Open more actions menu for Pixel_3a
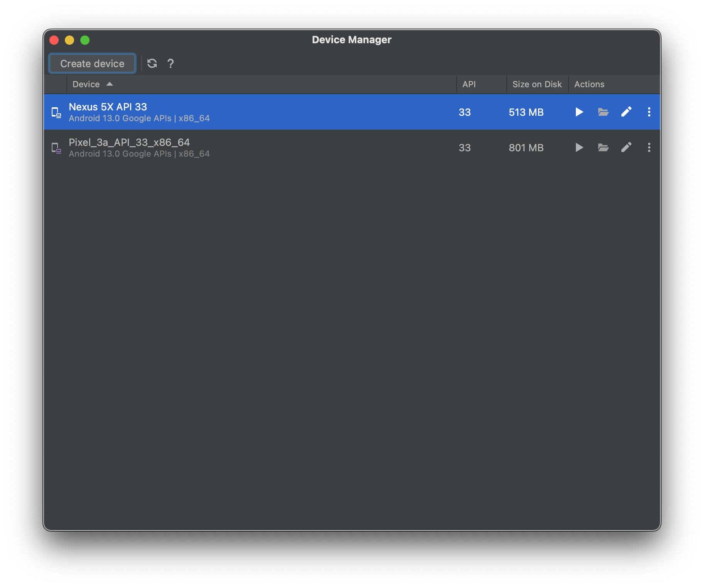704x588 pixels. [649, 148]
